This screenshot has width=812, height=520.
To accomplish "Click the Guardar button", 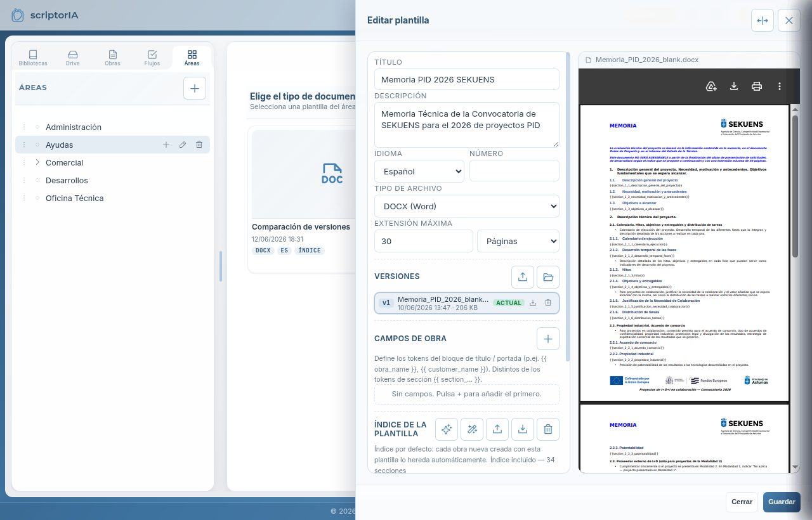I will (782, 502).
